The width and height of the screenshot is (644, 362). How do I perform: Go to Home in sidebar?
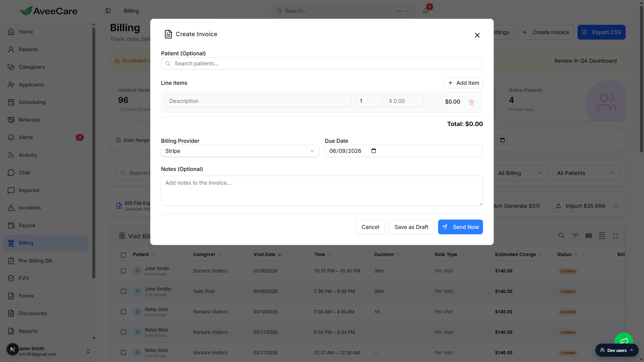click(x=46, y=32)
